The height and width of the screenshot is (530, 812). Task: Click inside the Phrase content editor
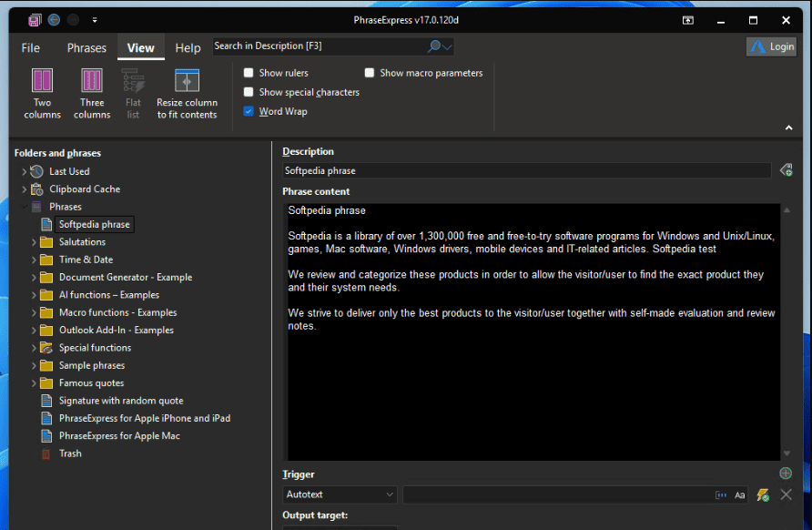click(532, 331)
